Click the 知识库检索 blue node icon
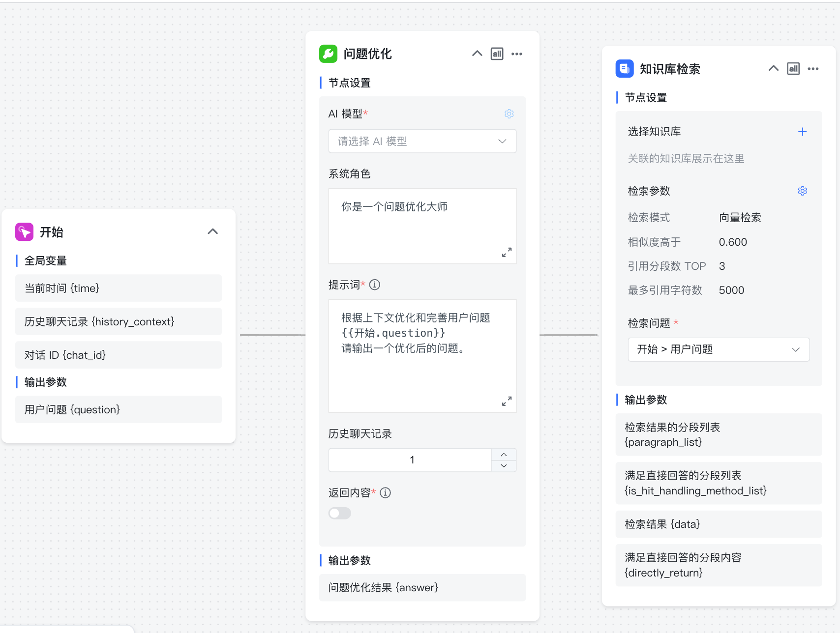 624,69
